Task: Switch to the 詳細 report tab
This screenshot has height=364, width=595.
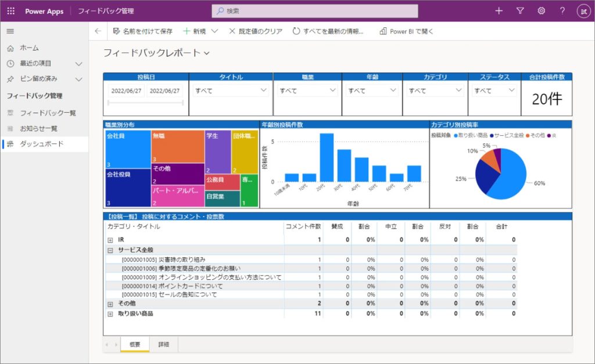Action: pyautogui.click(x=163, y=345)
